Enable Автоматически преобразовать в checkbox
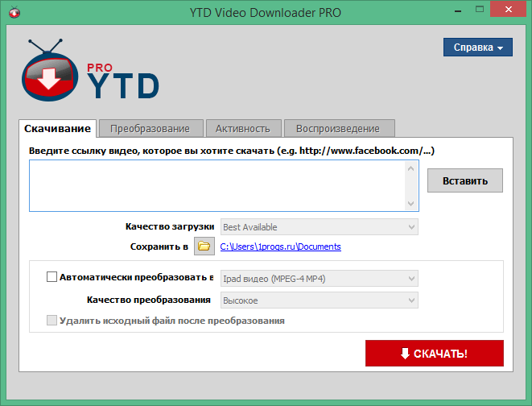 click(52, 276)
